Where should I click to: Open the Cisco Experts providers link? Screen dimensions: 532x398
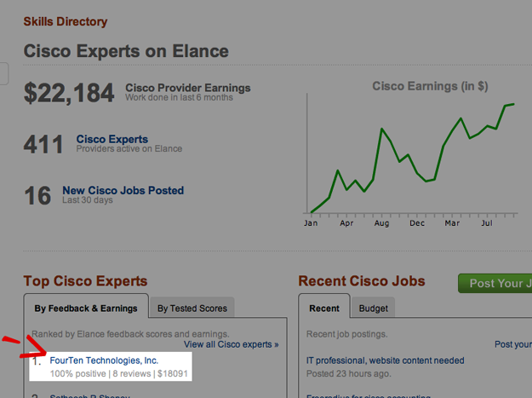[112, 139]
